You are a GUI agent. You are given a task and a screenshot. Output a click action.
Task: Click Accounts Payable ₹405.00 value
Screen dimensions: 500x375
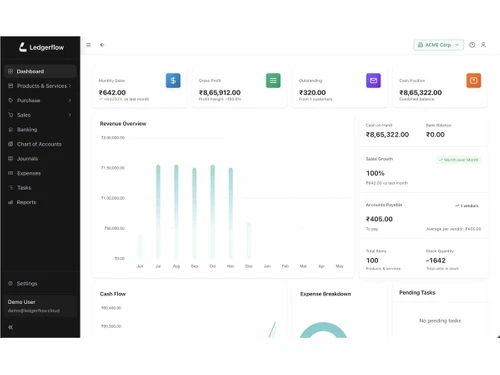point(379,219)
